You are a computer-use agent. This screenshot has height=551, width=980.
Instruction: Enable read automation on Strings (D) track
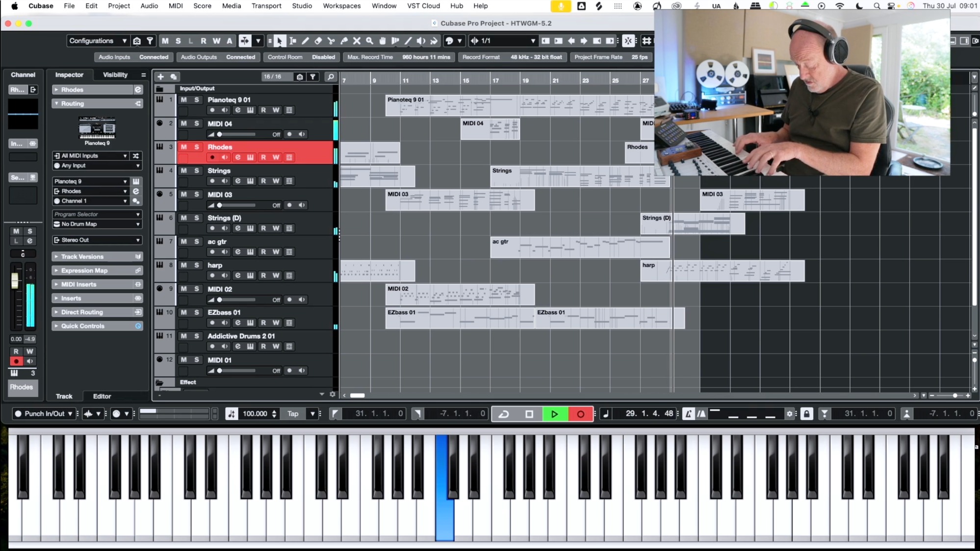click(x=263, y=228)
